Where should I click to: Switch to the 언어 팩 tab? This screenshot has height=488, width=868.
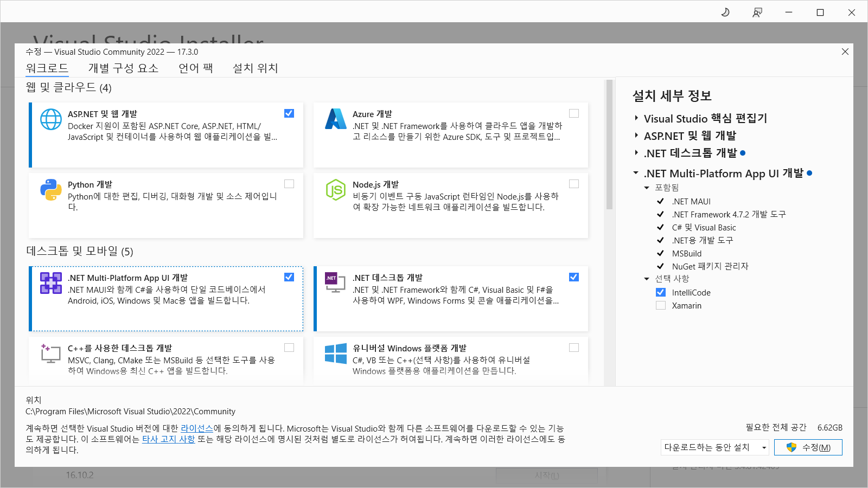196,68
